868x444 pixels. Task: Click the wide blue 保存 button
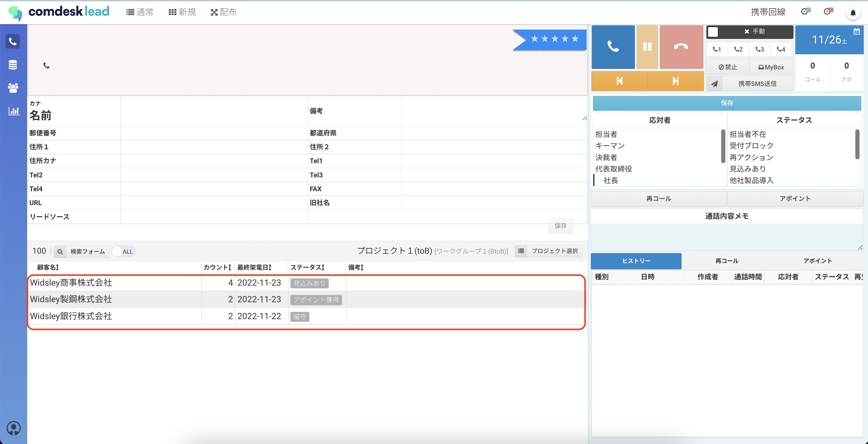(x=727, y=103)
